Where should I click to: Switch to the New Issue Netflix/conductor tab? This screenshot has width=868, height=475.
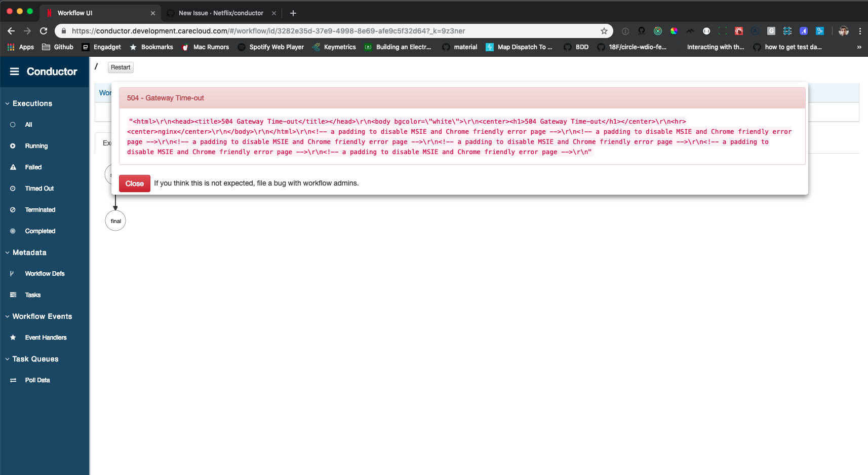pos(221,13)
